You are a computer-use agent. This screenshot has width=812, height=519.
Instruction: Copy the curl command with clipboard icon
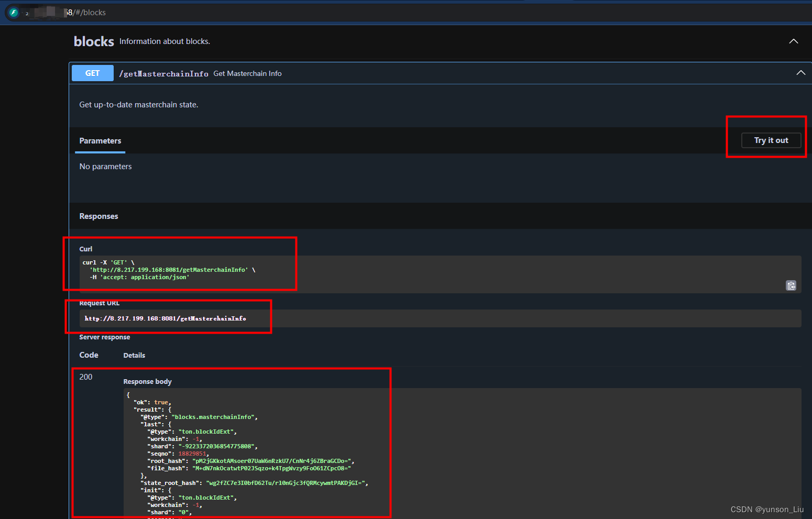point(791,285)
